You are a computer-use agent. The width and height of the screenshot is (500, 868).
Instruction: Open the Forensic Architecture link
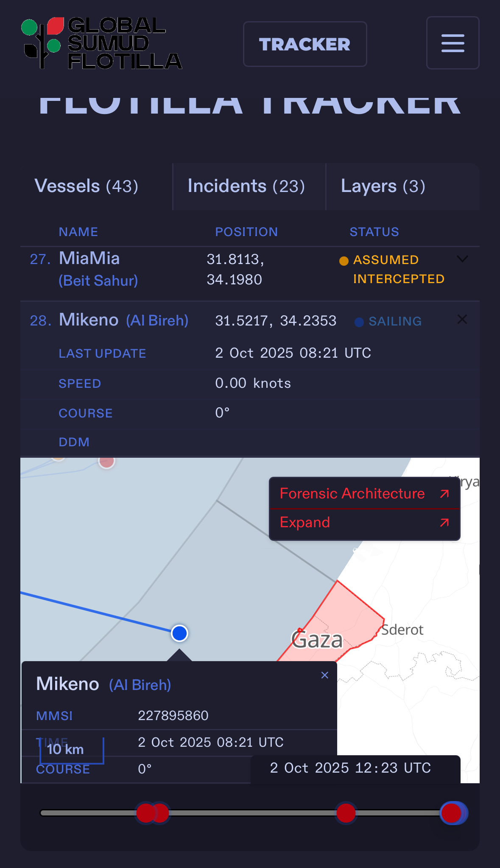pyautogui.click(x=352, y=494)
